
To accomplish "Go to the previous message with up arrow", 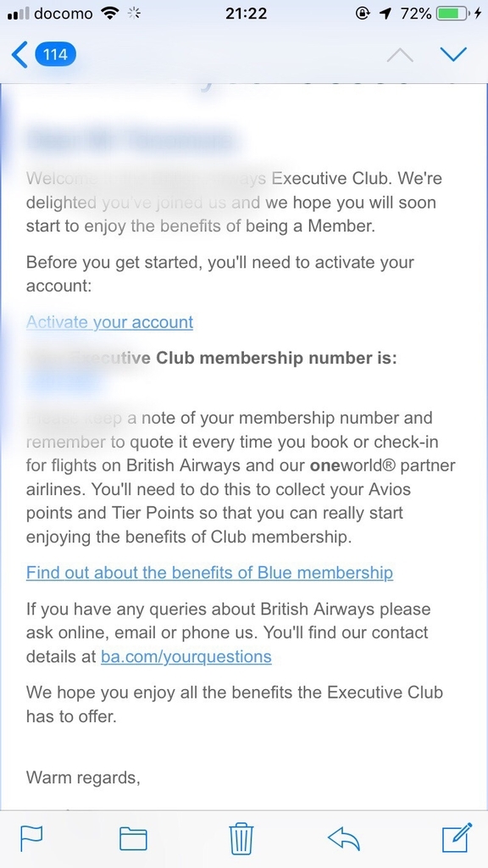I will coord(400,54).
